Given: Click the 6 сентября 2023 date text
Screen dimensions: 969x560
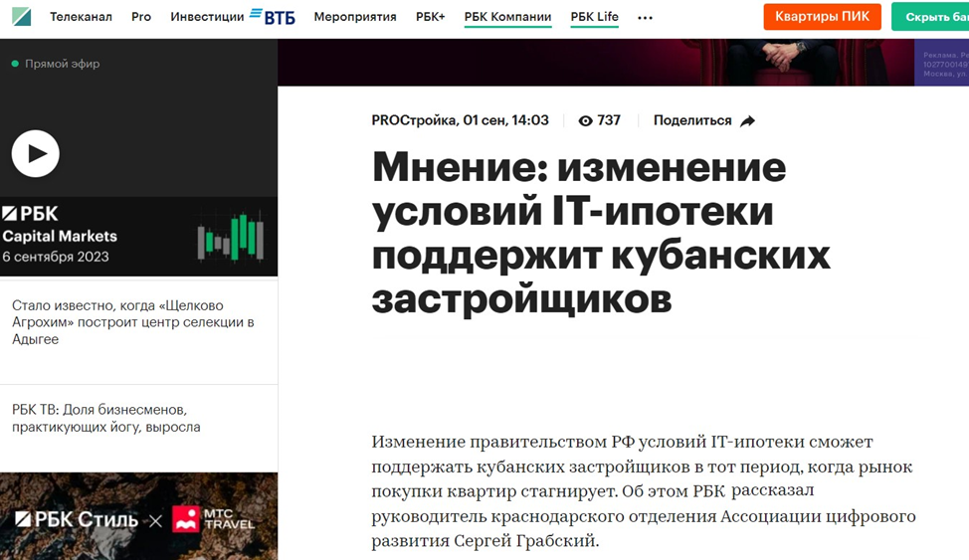Looking at the screenshot, I should click(56, 257).
